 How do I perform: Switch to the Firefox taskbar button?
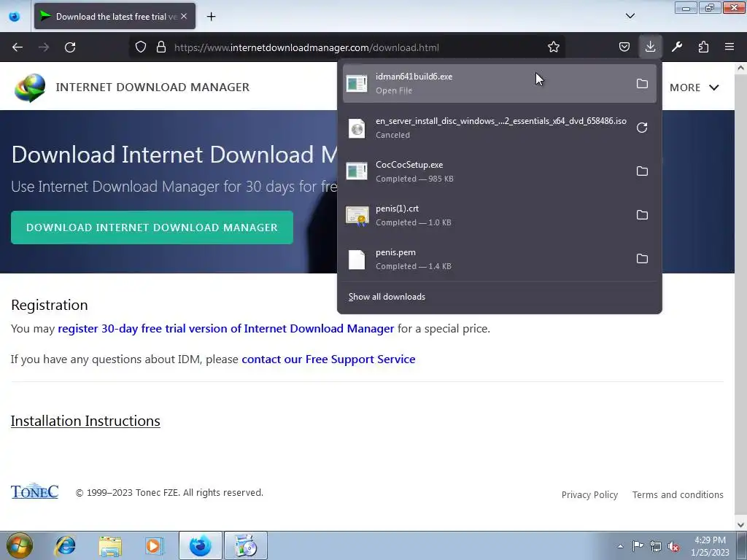[200, 545]
